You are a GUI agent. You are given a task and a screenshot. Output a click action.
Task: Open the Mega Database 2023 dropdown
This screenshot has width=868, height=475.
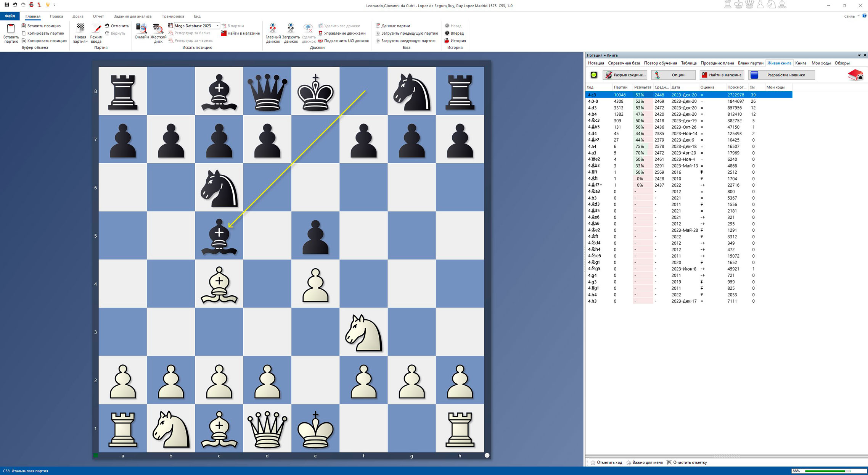[x=217, y=26]
